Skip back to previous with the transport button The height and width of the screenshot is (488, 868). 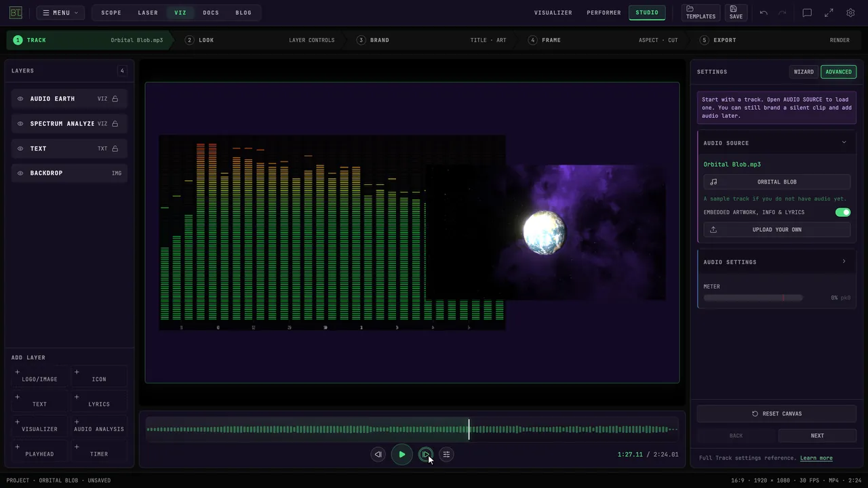pos(378,454)
